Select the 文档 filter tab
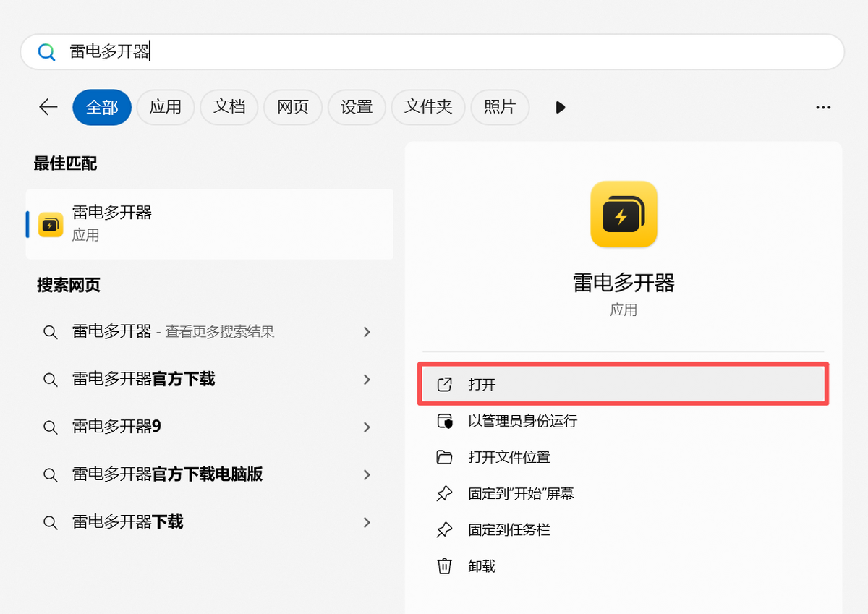 [x=229, y=107]
